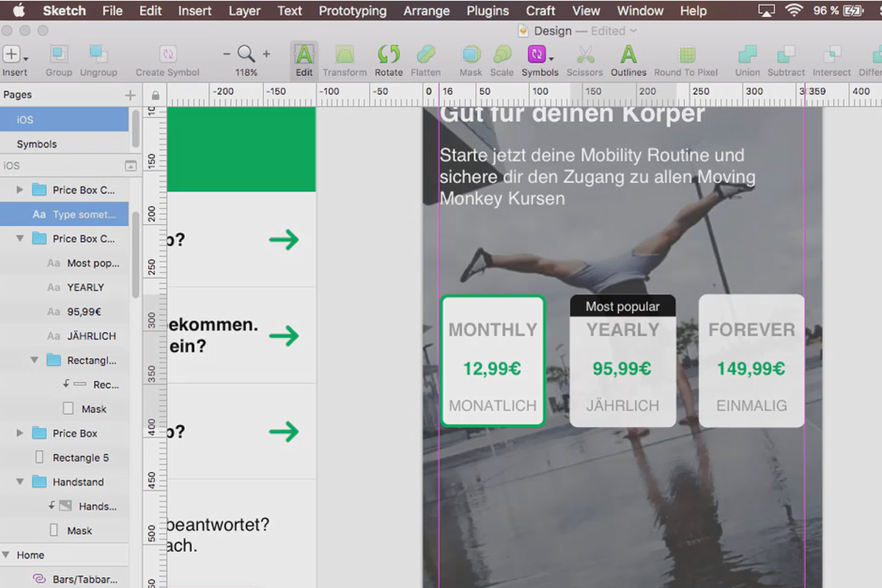Open the Prototyping menu
This screenshot has width=882, height=588.
pyautogui.click(x=351, y=10)
